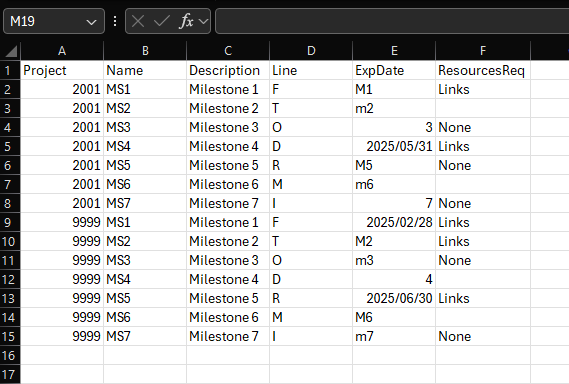This screenshot has width=569, height=384.
Task: Click ExpDate cell 'M5' in row 6
Action: (394, 165)
